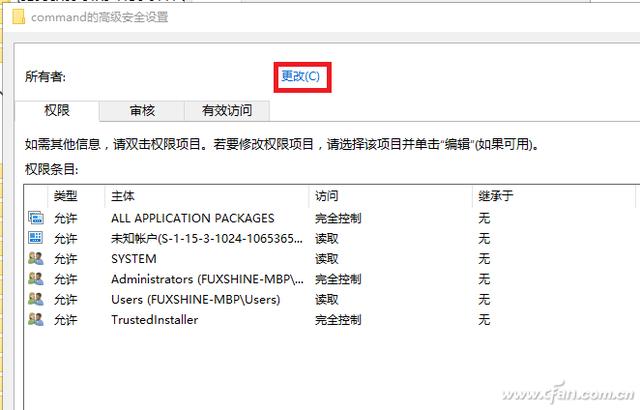Select the 未知帐户(S-1-15-3-1024-1065365... entry
The width and height of the screenshot is (640, 410).
pos(207,238)
